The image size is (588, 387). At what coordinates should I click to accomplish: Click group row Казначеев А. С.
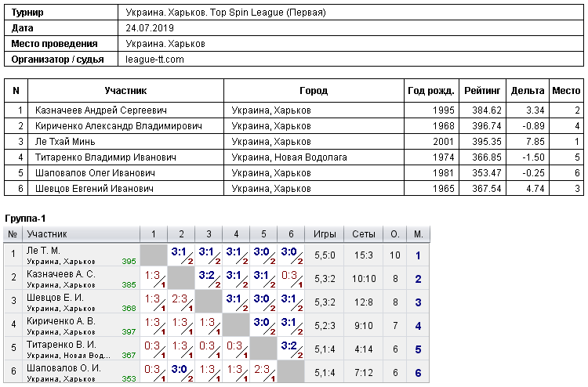(216, 278)
